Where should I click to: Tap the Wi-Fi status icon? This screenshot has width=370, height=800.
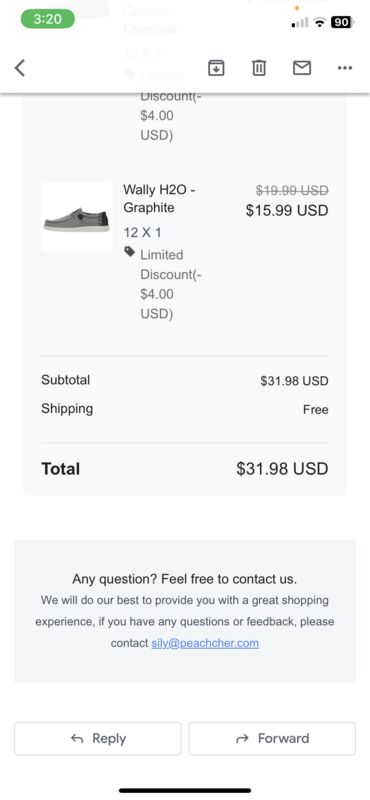pos(320,21)
